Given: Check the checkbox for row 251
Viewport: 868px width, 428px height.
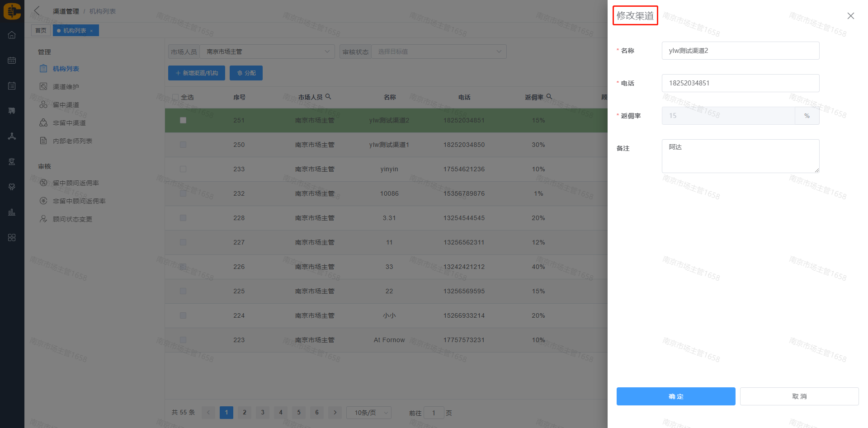Looking at the screenshot, I should pyautogui.click(x=183, y=120).
